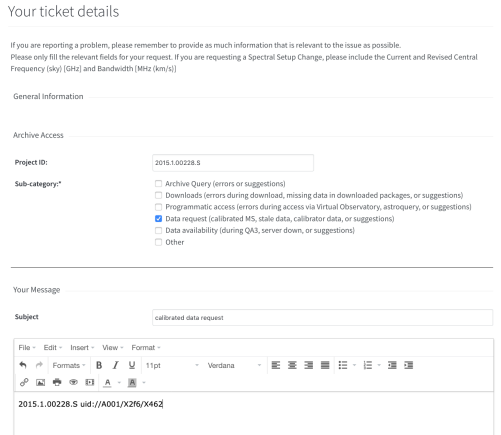Click the text color A button
This screenshot has height=435, width=501.
click(107, 382)
